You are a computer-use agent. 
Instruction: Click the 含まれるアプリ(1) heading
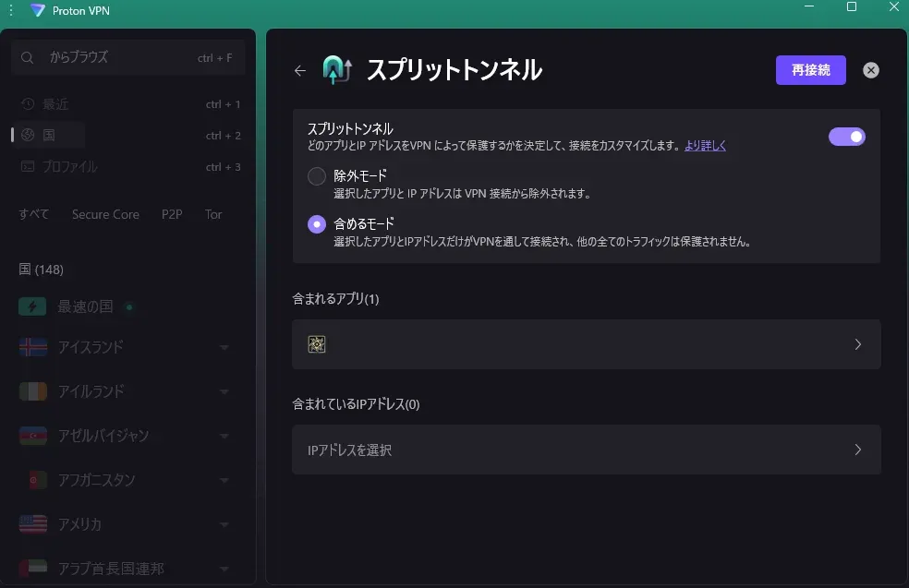click(335, 299)
